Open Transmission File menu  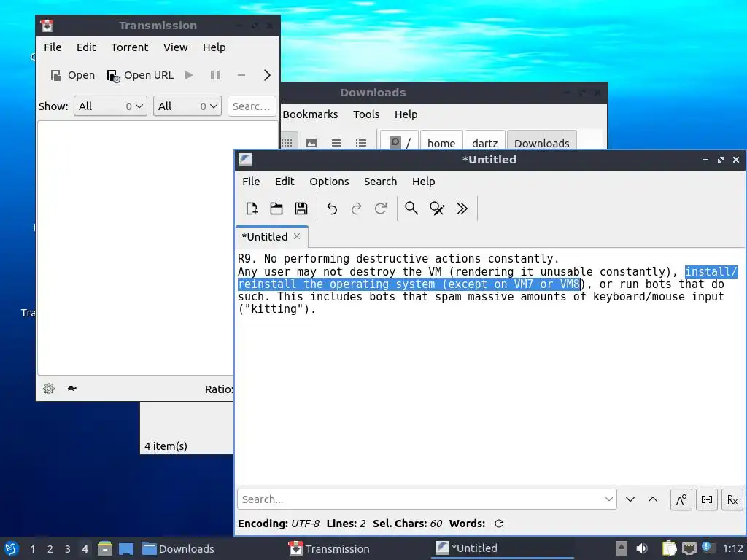(53, 47)
